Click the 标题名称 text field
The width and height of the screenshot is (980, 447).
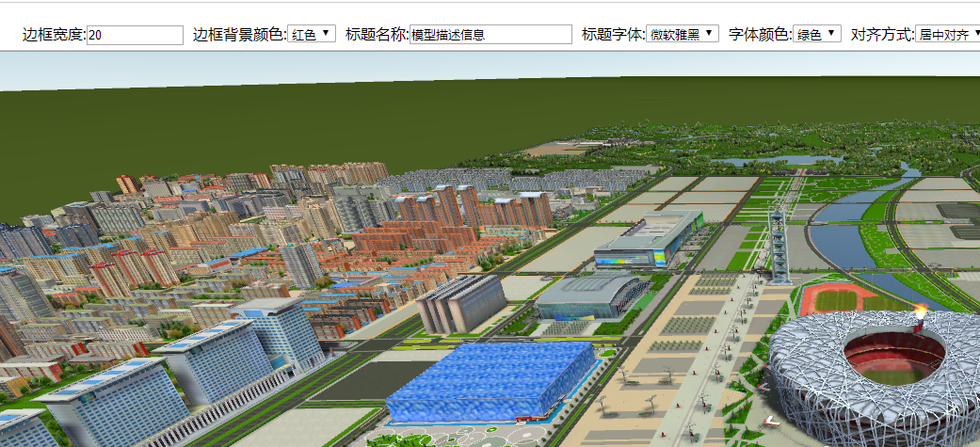(490, 35)
